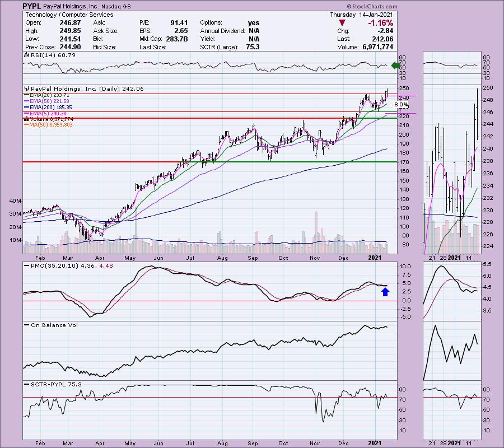Click the Options value yes
Screen dimensions: 504x448
[254, 23]
